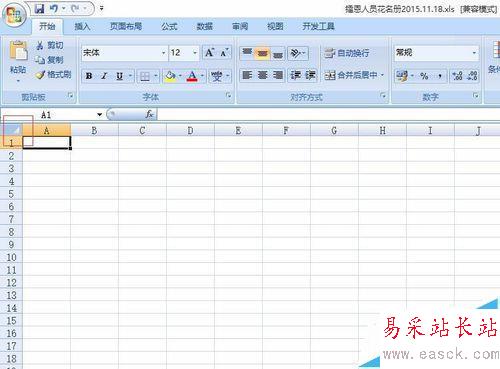Apply cell borders with the border icon

(145, 77)
